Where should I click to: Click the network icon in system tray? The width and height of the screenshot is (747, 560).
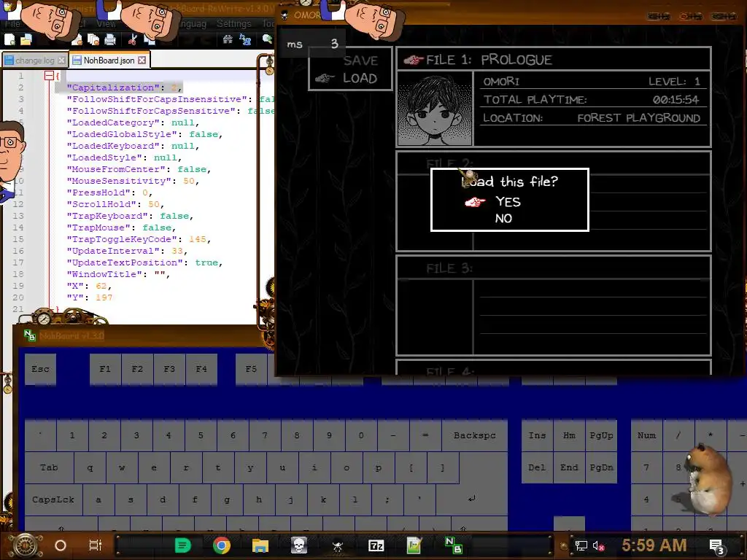(x=581, y=545)
